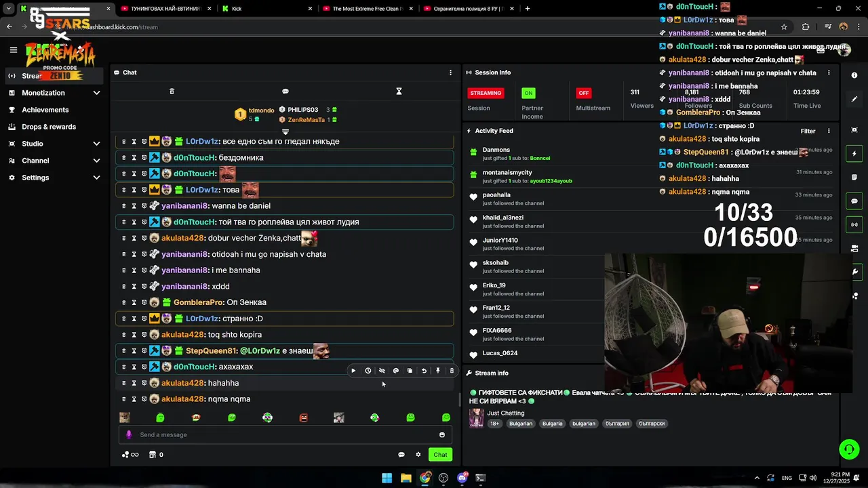Click shield icon on 'wanna be daniel' row
The width and height of the screenshot is (868, 488).
[x=144, y=206]
